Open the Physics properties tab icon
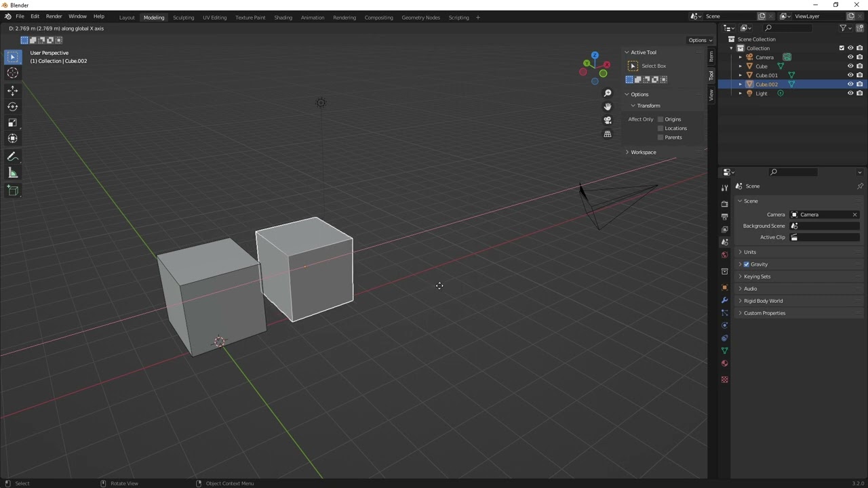Screen dimensions: 868x488 coord(724,325)
